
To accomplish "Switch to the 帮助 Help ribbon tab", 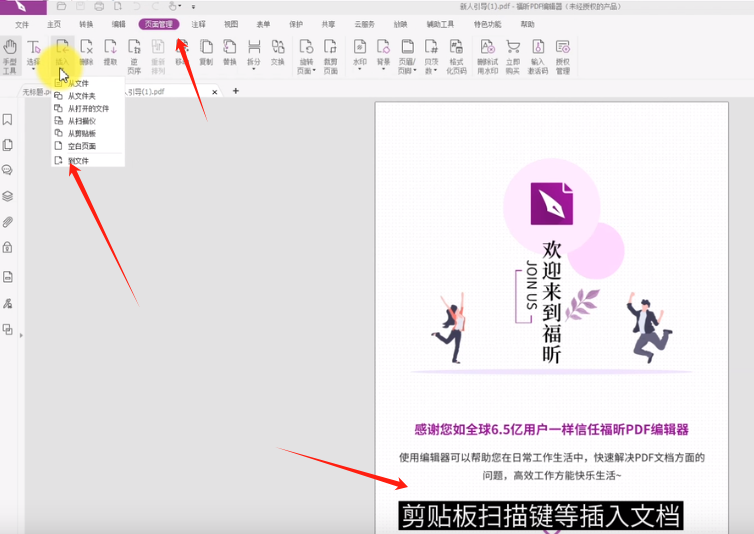I will pos(528,24).
